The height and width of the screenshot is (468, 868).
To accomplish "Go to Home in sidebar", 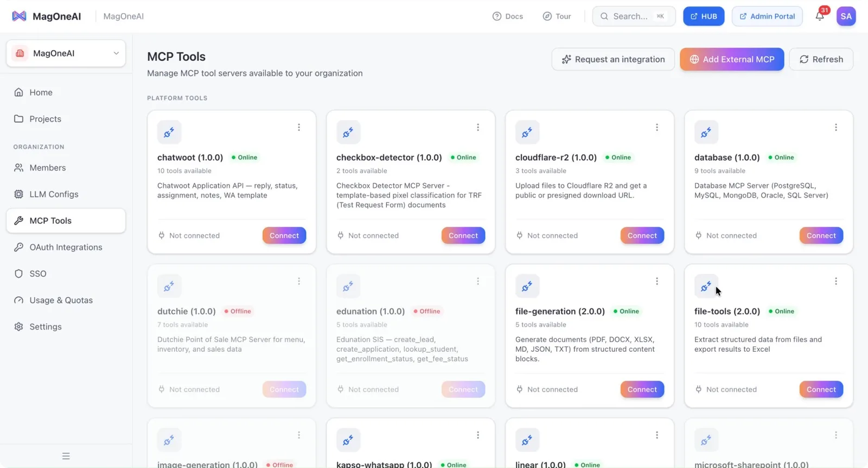I will tap(66, 92).
